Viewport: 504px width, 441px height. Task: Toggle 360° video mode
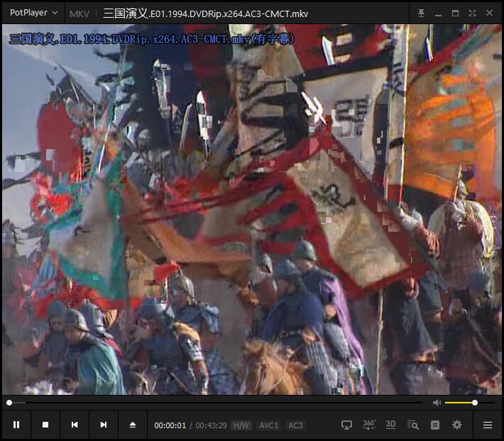coord(369,425)
